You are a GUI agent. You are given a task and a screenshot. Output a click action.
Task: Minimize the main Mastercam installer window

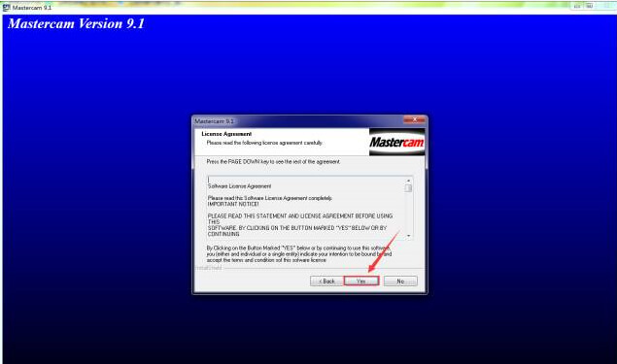[x=577, y=6]
